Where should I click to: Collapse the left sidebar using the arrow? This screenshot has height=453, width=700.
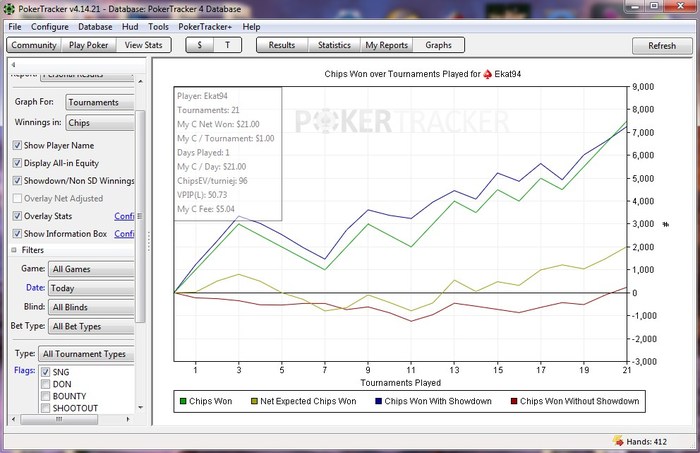tap(13, 65)
